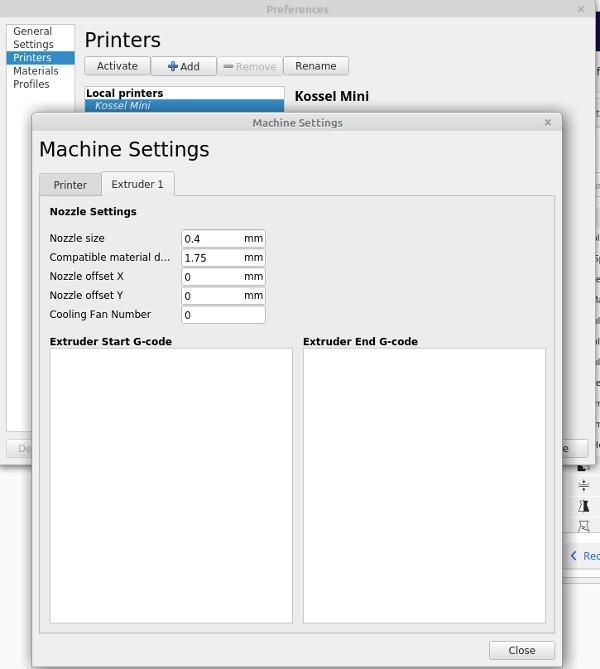Click the outlined flask-shaped settings category icon
Image resolution: width=600 pixels, height=669 pixels.
[x=583, y=526]
